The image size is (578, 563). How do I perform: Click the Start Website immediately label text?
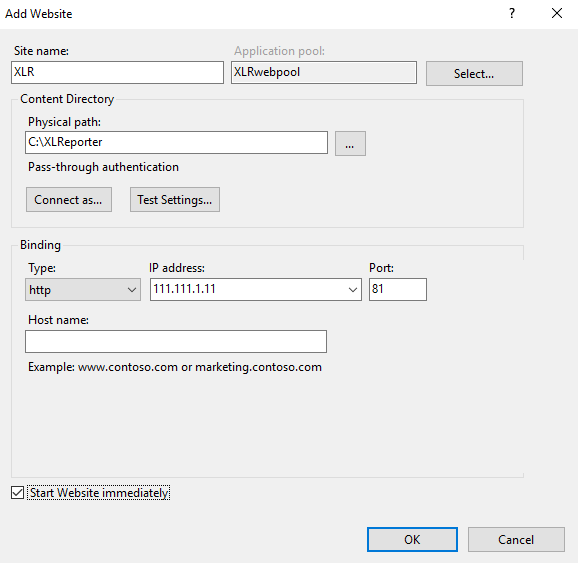(x=99, y=493)
